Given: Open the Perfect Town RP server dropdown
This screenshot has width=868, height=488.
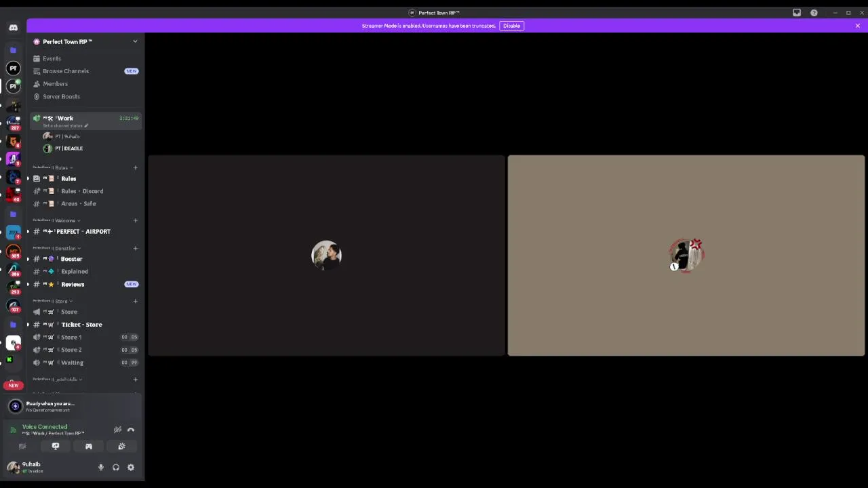Looking at the screenshot, I should click(x=135, y=41).
